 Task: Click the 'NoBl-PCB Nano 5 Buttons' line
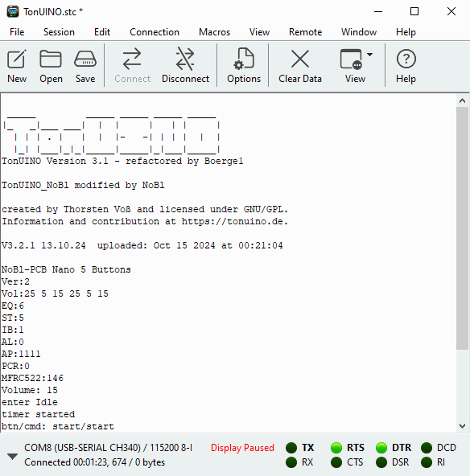click(66, 269)
